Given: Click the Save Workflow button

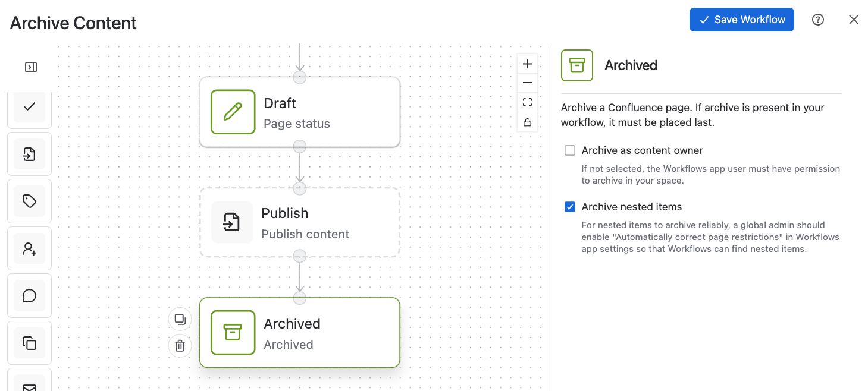Looking at the screenshot, I should [741, 20].
